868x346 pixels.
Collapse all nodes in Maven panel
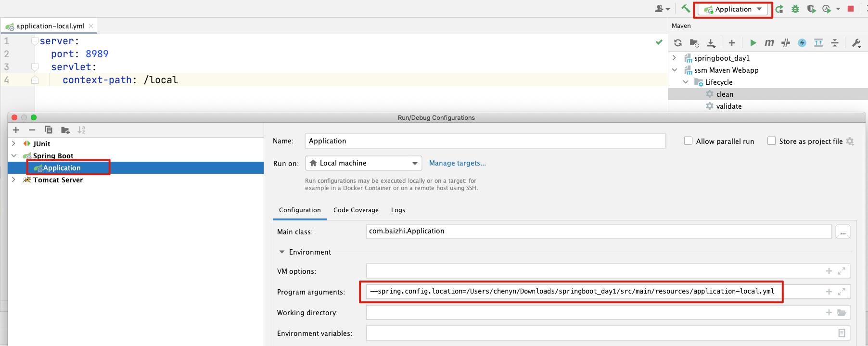pyautogui.click(x=835, y=43)
